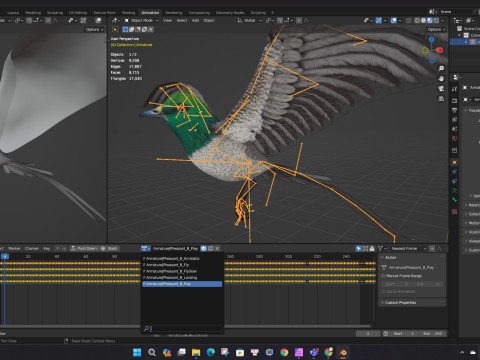Open the View Layer properties tab

tap(454, 119)
